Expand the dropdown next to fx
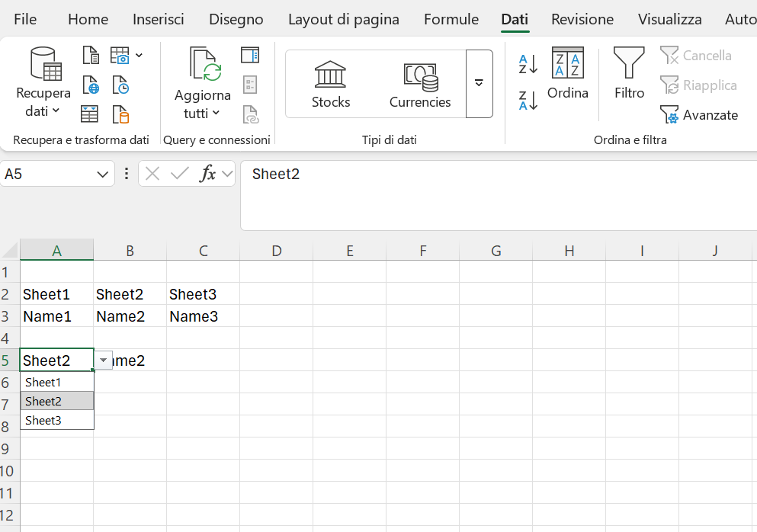Image resolution: width=757 pixels, height=532 pixels. pyautogui.click(x=227, y=174)
